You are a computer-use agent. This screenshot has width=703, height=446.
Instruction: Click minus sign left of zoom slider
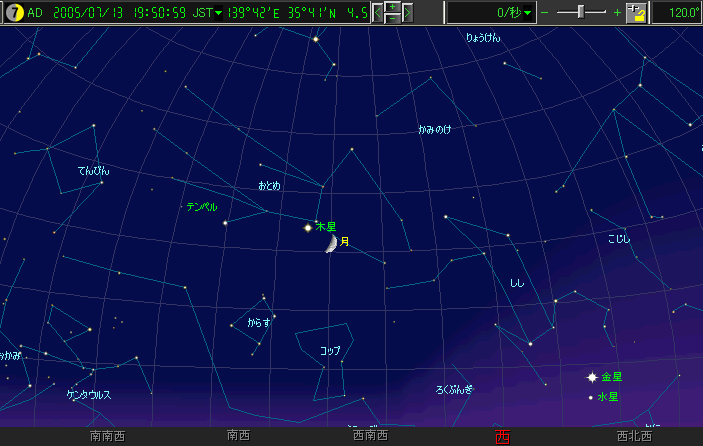[545, 13]
